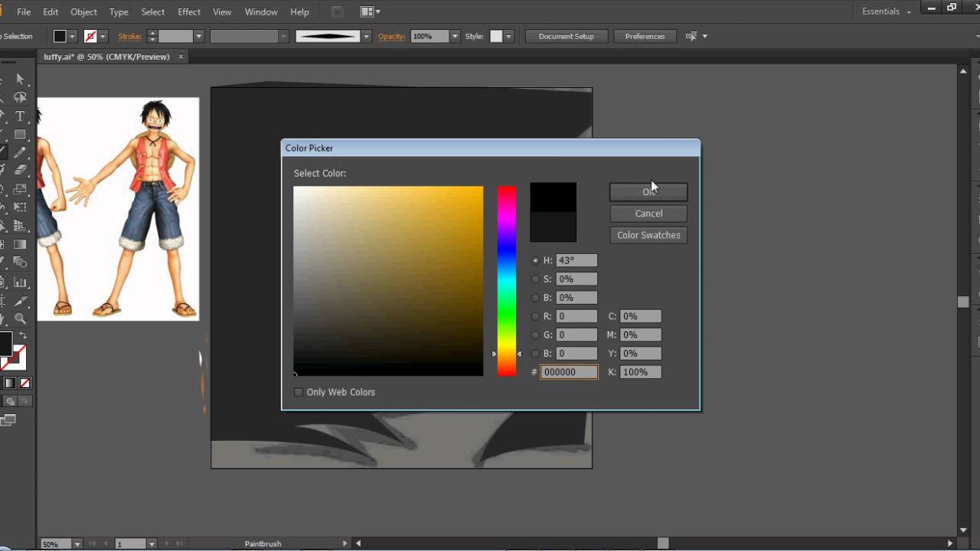The image size is (980, 551).
Task: Select the blue B radio button below G
Action: pyautogui.click(x=535, y=354)
